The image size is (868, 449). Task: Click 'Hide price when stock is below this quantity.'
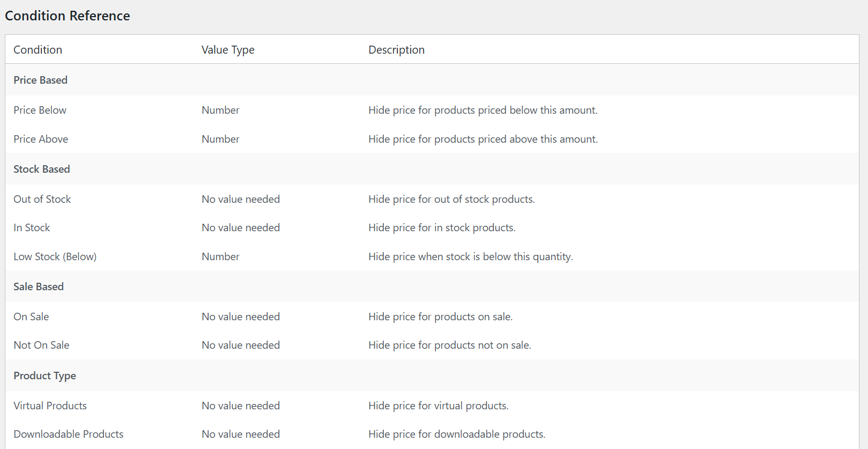(x=471, y=256)
